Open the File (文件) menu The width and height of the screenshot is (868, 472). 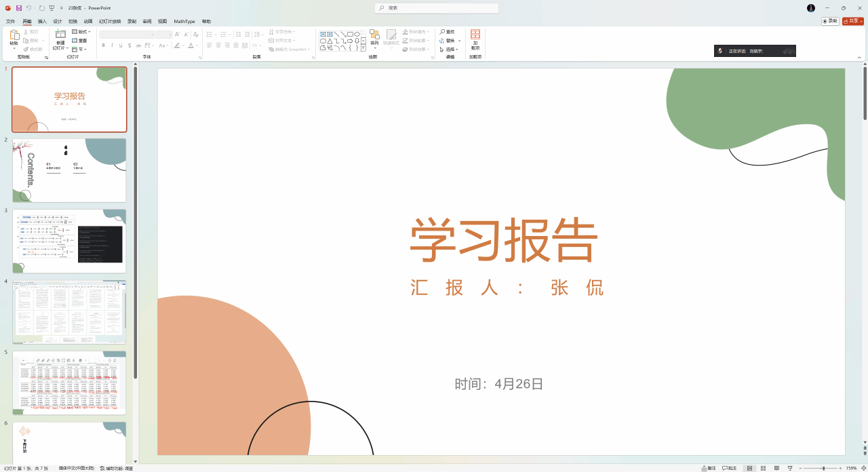tap(10, 22)
